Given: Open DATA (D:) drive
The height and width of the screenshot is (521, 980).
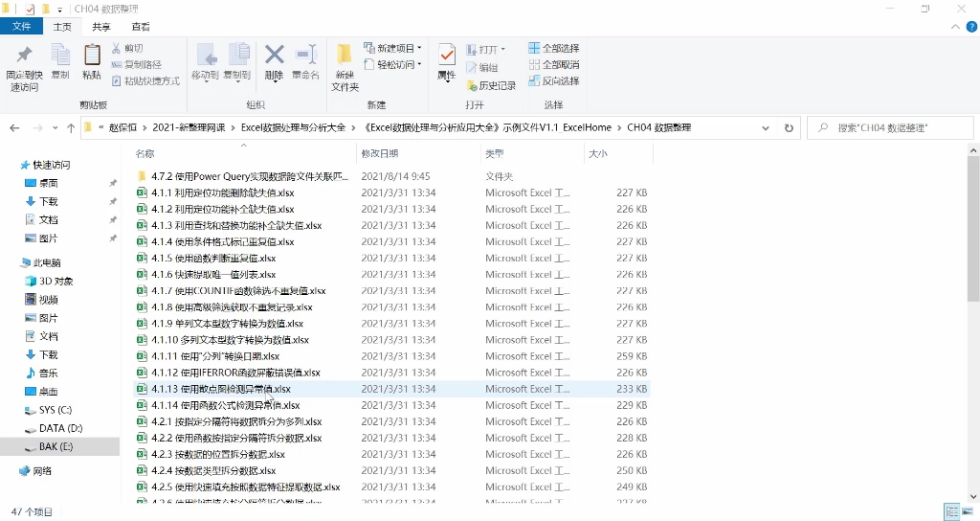Looking at the screenshot, I should tap(54, 428).
